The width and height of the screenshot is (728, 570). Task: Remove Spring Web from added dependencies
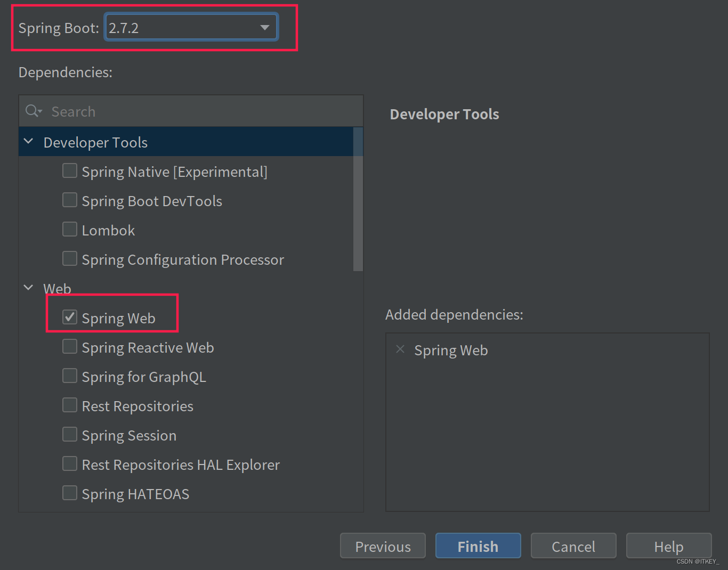pyautogui.click(x=400, y=349)
